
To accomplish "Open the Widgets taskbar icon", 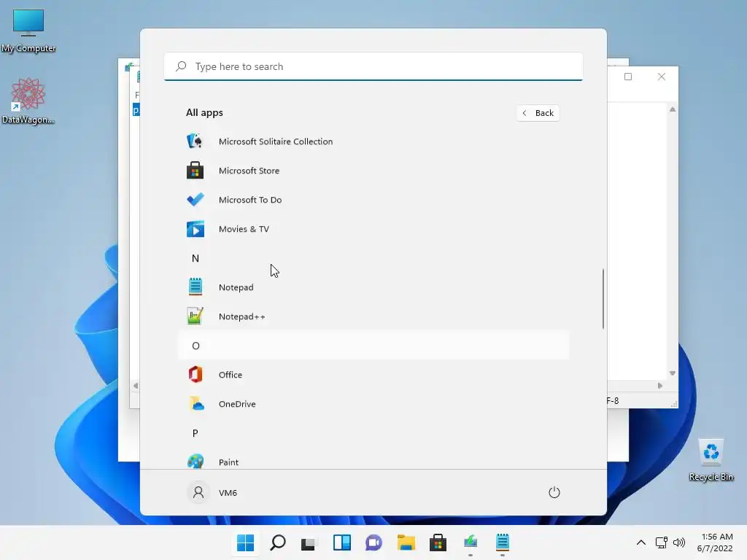I will tap(341, 542).
